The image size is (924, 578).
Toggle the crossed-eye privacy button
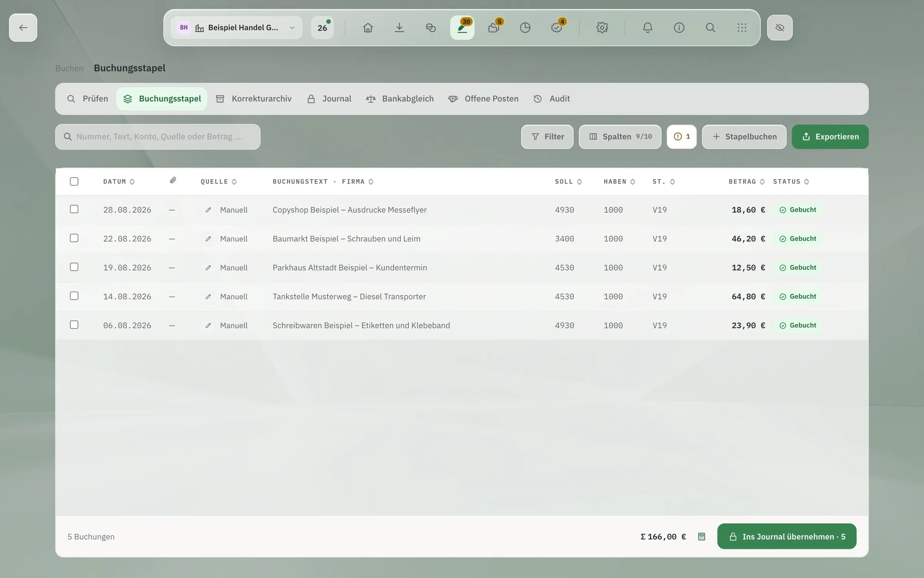point(780,28)
